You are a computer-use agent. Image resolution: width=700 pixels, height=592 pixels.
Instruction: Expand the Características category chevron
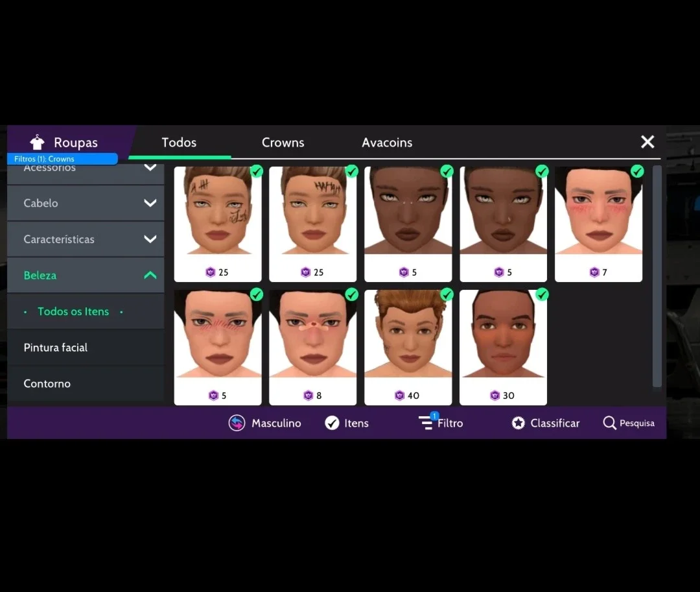(150, 239)
